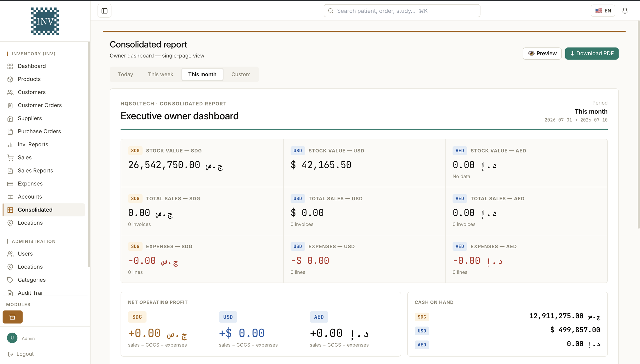Click the period date range 2026-07-01 → 2026-07-10
The image size is (640, 364).
pyautogui.click(x=576, y=120)
